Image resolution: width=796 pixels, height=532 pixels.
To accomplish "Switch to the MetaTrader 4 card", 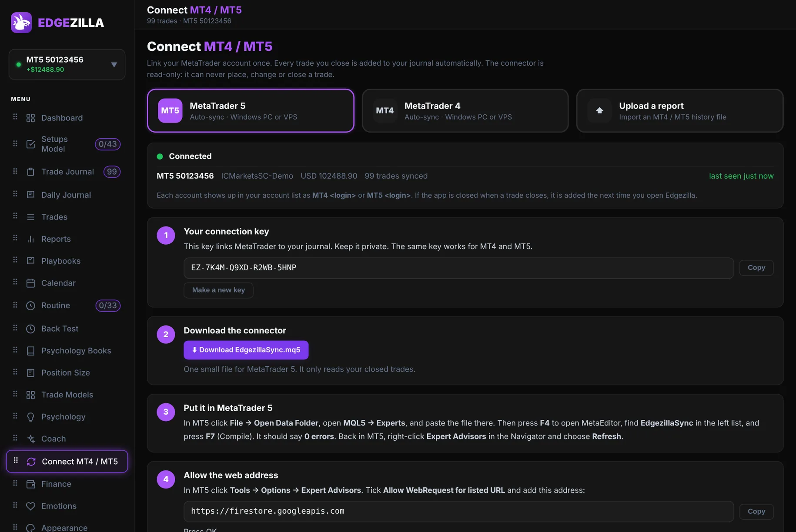I will (465, 111).
